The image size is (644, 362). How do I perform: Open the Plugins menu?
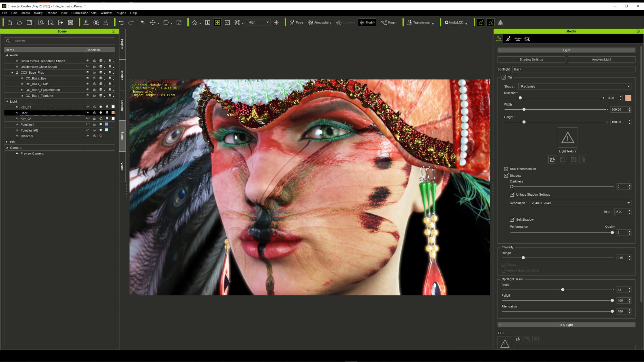click(121, 13)
